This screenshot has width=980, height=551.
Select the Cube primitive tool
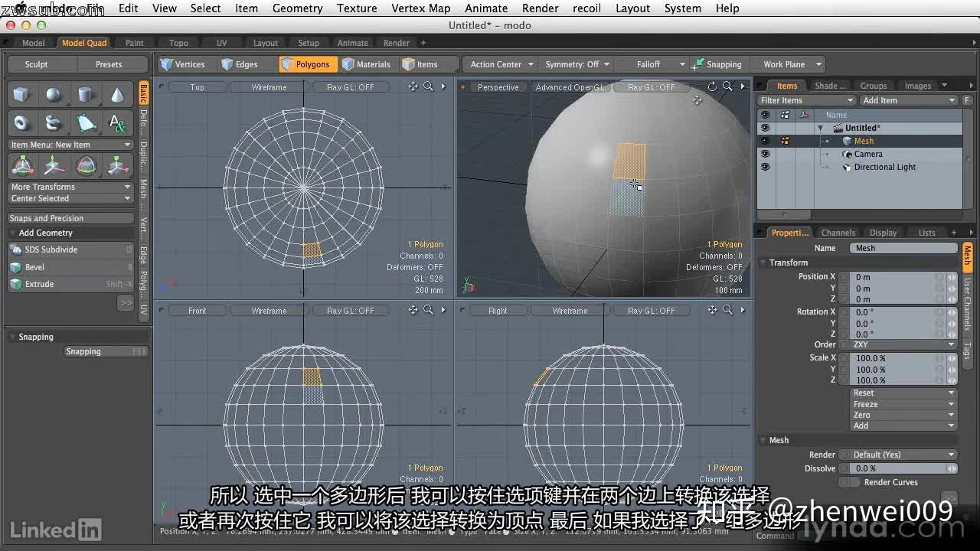(x=21, y=96)
